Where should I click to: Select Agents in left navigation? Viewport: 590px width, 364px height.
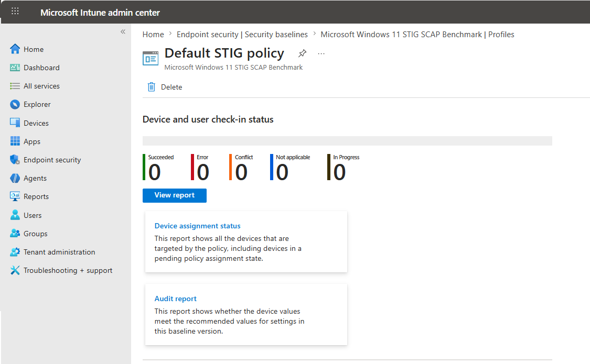[35, 179]
